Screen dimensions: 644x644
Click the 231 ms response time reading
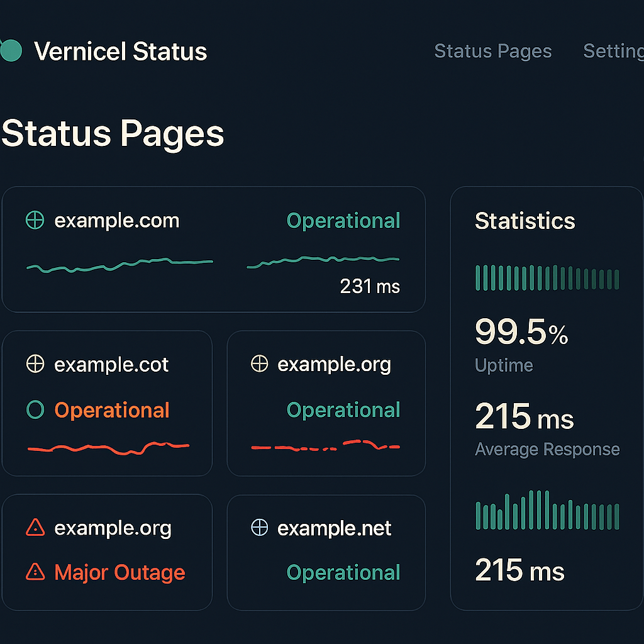(x=369, y=286)
